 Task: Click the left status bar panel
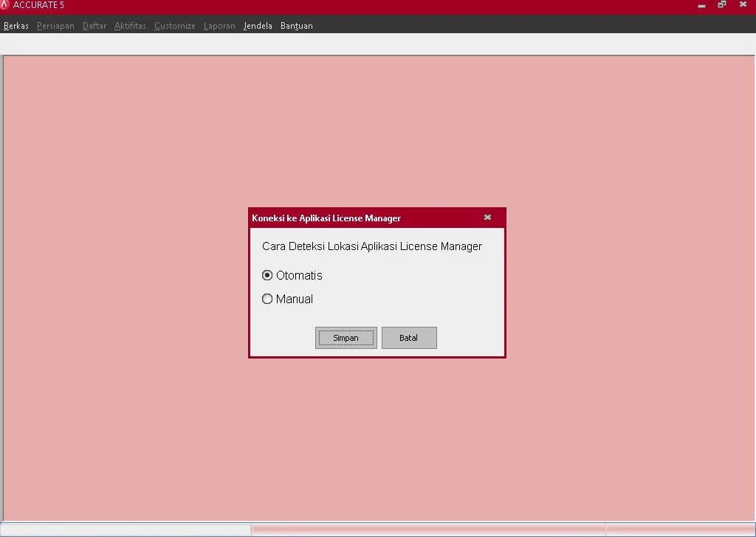[126, 530]
